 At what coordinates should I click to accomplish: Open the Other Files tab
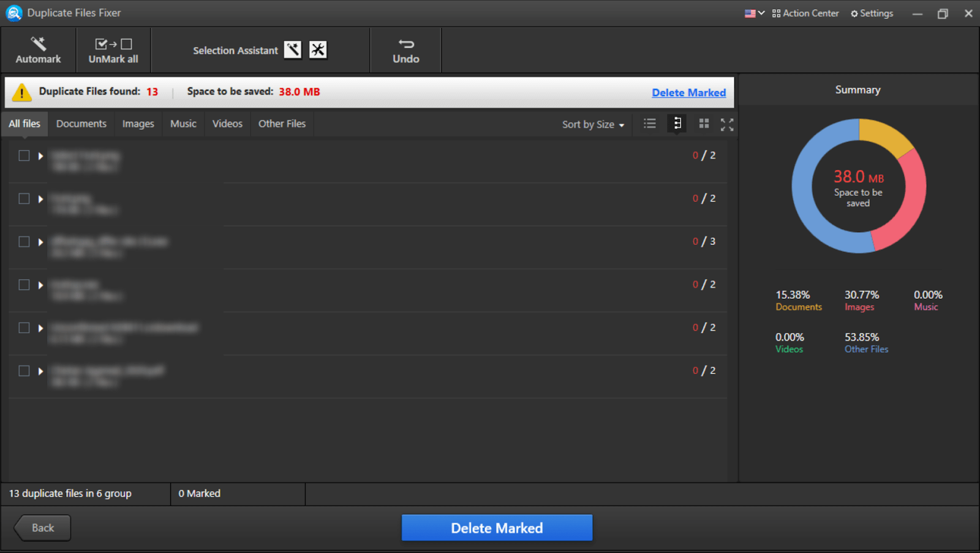pyautogui.click(x=282, y=124)
